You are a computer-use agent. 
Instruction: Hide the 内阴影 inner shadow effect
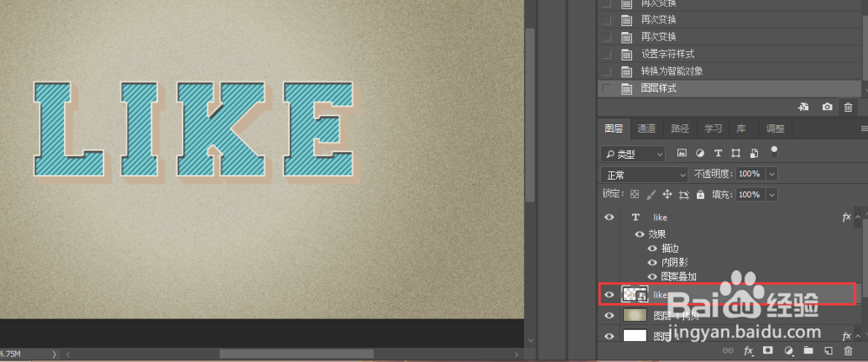coord(652,262)
